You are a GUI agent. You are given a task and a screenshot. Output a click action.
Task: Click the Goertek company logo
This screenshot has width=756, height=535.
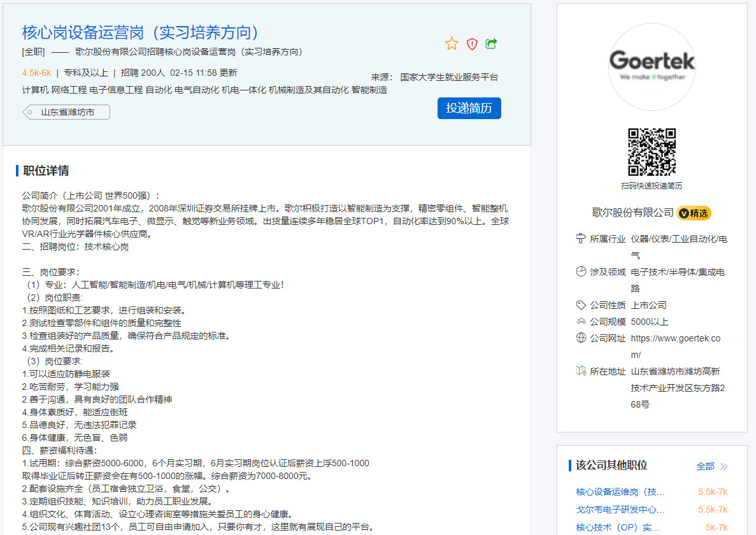652,66
